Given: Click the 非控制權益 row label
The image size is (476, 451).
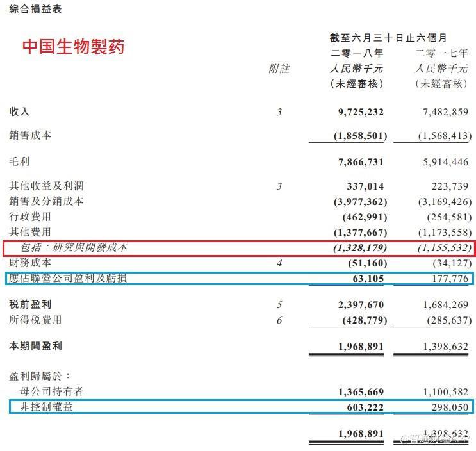Looking at the screenshot, I should click(x=46, y=407).
